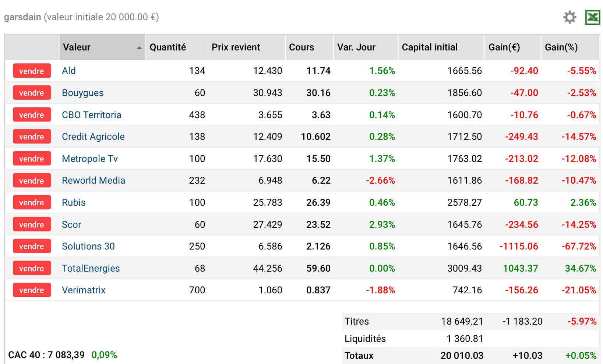This screenshot has width=603, height=364.
Task: Open the Credit Agricole link
Action: click(x=93, y=137)
